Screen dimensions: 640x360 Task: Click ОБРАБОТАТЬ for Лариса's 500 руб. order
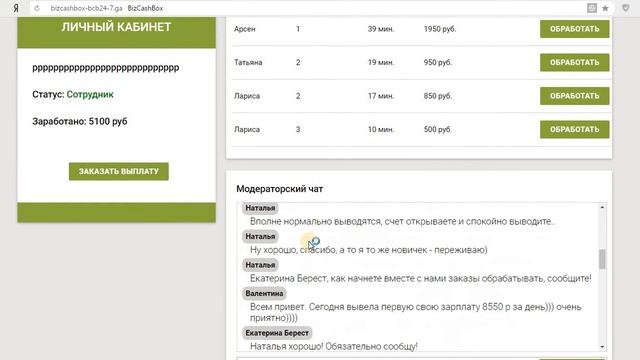[574, 129]
